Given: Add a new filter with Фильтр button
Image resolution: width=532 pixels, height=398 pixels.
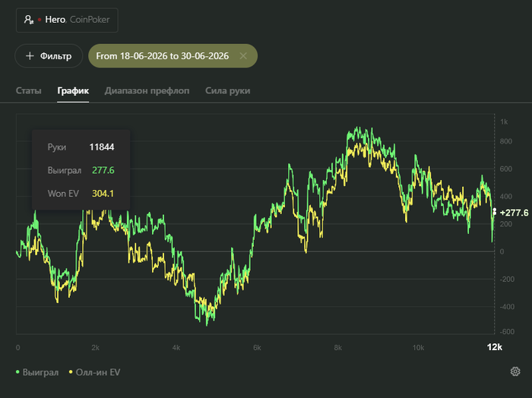Looking at the screenshot, I should [x=49, y=56].
